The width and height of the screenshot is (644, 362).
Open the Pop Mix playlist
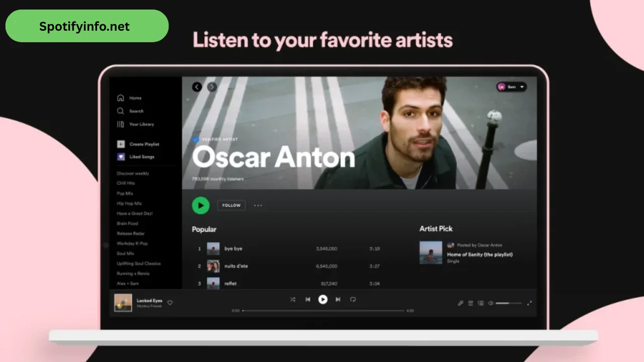coord(125,194)
